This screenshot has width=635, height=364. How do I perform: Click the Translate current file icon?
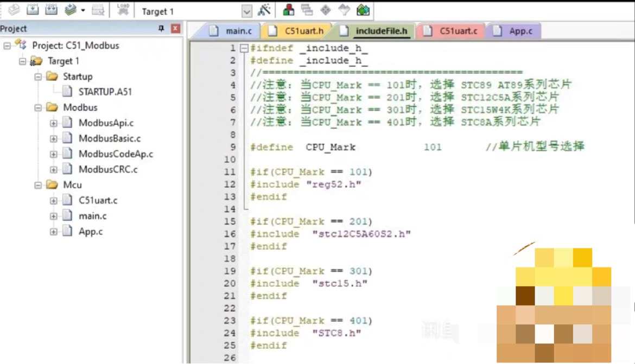[x=14, y=10]
